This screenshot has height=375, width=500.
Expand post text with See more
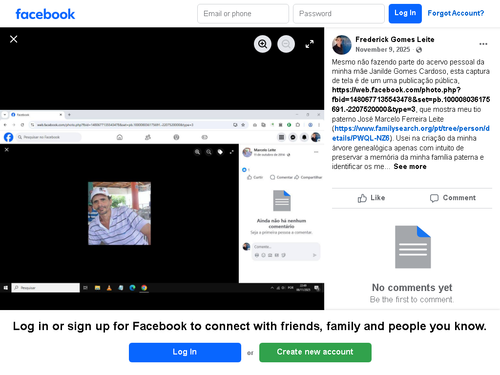[410, 166]
